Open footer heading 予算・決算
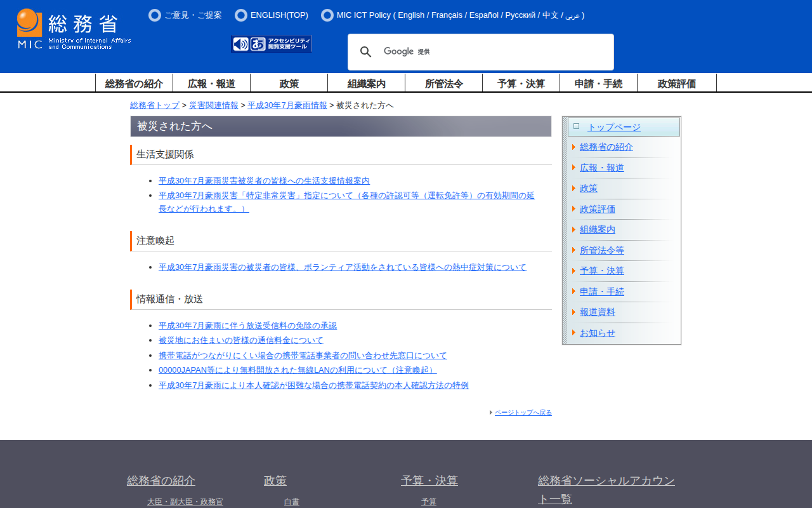Viewport: 812px width, 508px height. (429, 481)
